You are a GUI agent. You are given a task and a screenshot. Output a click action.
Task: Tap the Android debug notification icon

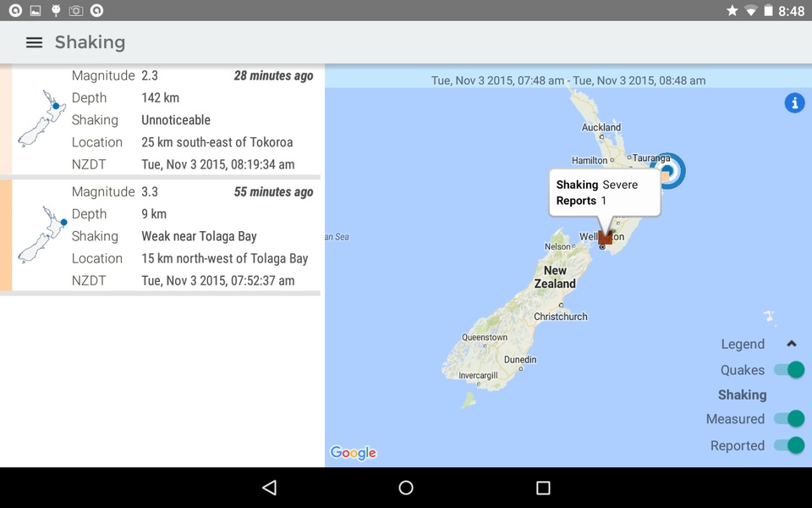56,10
